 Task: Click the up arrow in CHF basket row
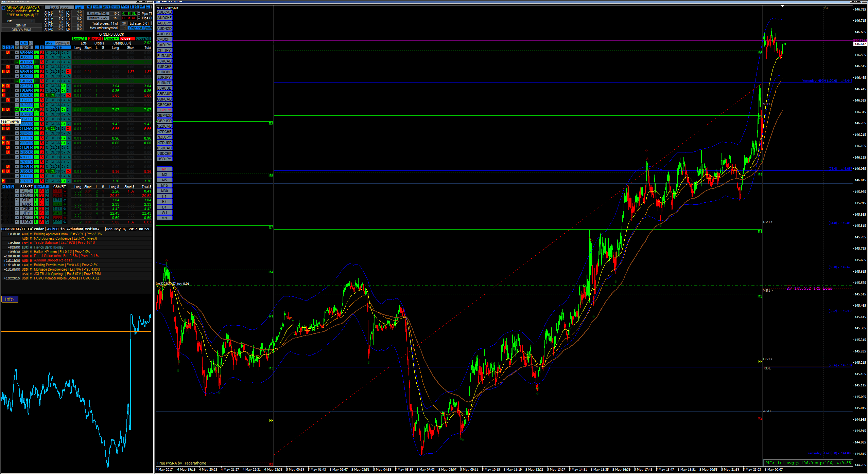[x=65, y=200]
